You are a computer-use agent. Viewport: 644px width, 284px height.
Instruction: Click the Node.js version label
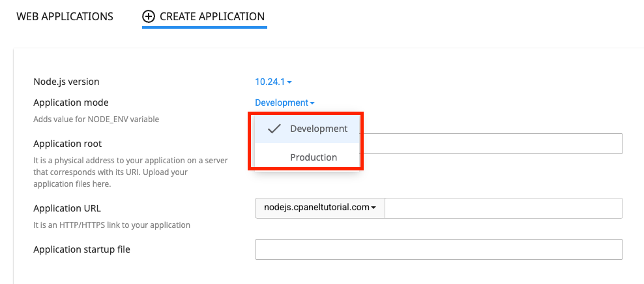click(x=66, y=82)
